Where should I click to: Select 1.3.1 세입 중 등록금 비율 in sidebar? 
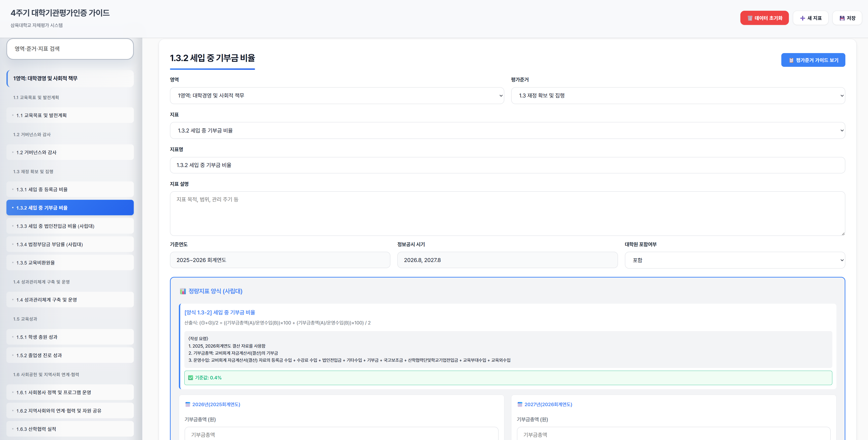tap(70, 189)
